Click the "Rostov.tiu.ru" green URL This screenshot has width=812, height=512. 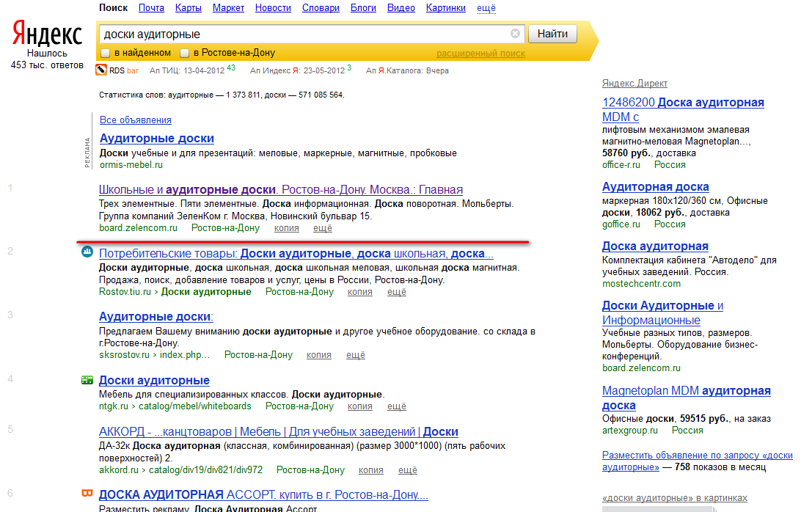(125, 292)
